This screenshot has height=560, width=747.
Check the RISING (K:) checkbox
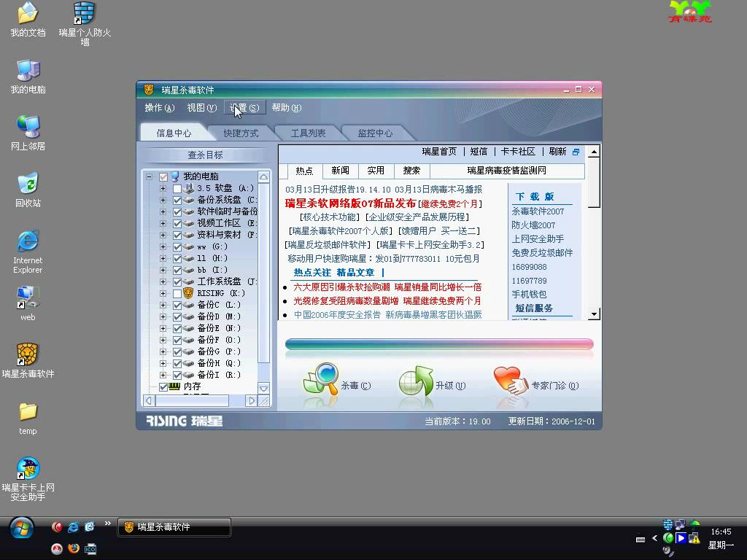177,293
